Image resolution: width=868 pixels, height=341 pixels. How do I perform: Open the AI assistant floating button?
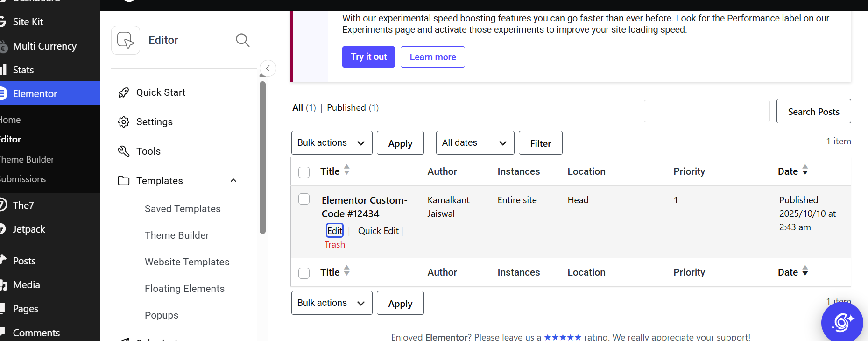[x=842, y=323]
